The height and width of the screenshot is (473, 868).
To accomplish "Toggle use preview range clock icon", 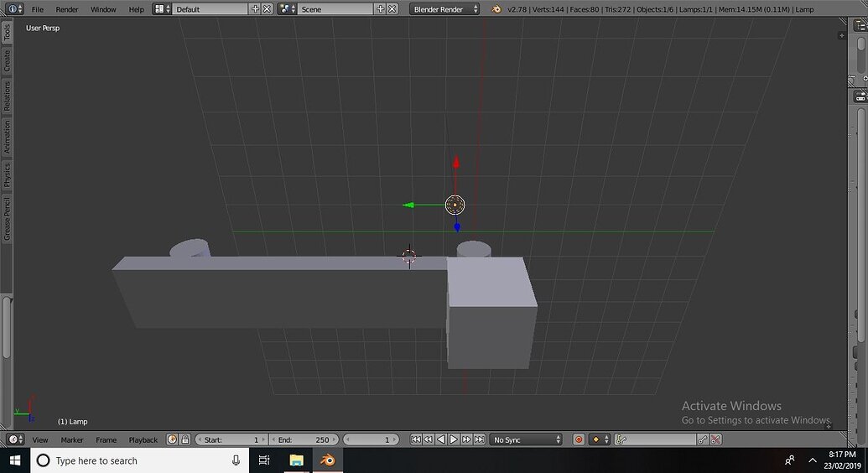I will click(x=172, y=439).
